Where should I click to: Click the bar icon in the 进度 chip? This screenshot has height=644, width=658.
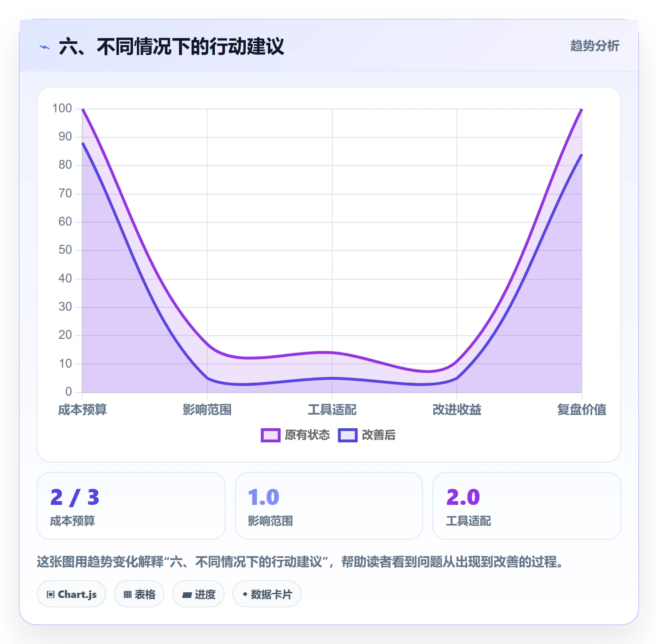coord(187,595)
